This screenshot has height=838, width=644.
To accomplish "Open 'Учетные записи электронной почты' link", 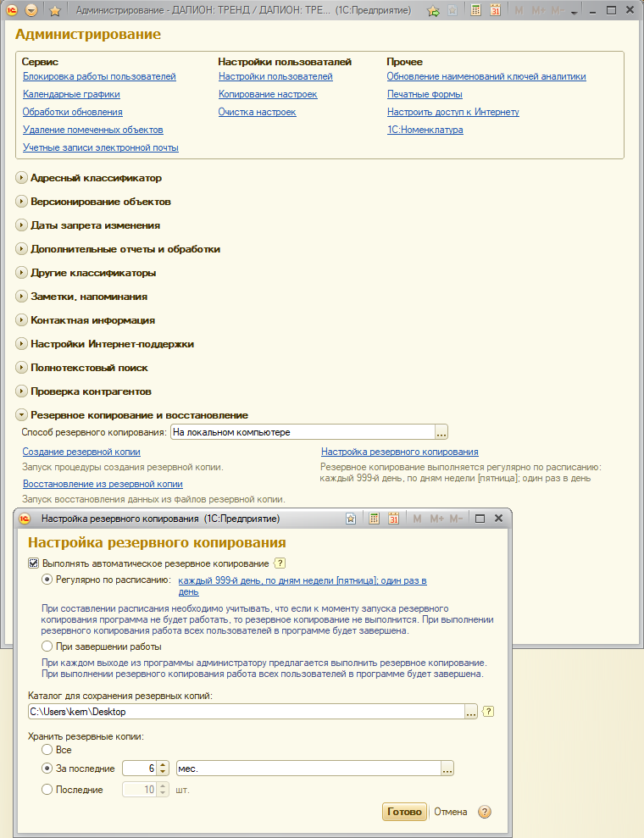I will point(101,147).
